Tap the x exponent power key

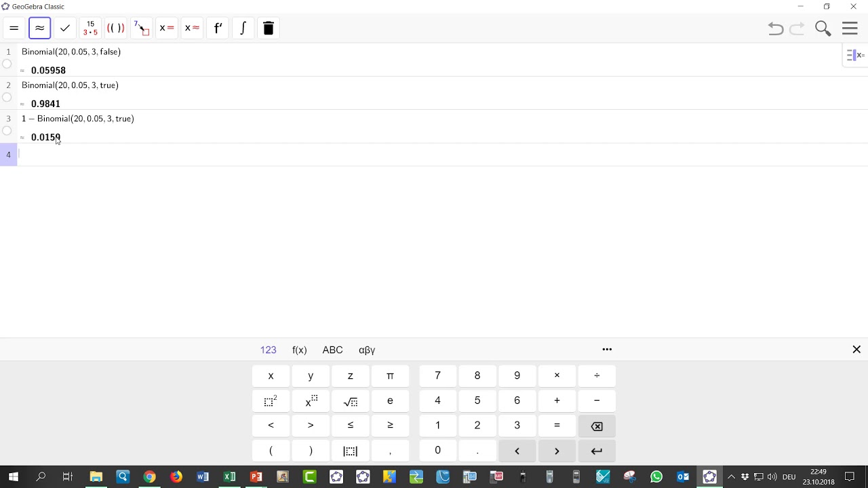[311, 401]
